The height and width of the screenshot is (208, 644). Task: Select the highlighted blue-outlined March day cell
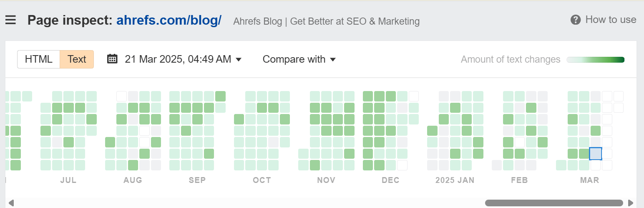coord(595,154)
